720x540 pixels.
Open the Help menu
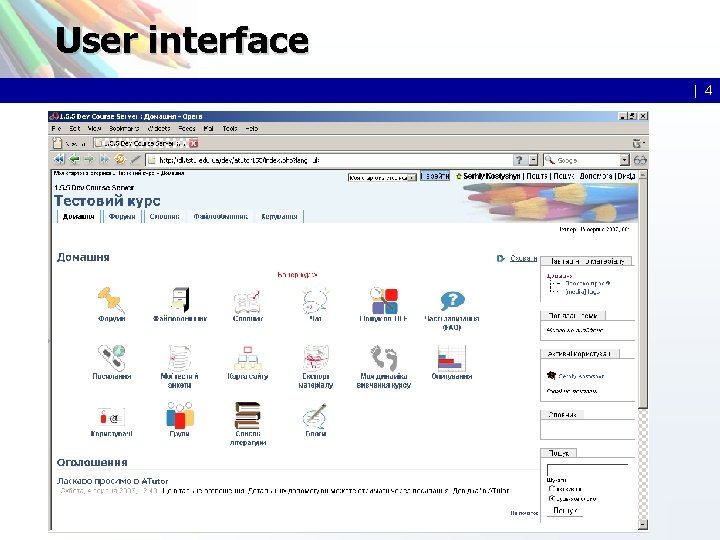coord(252,129)
